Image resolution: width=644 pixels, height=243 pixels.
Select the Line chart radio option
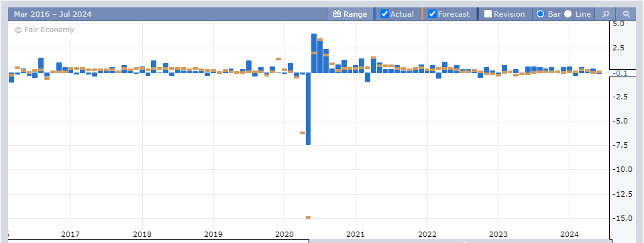coord(568,14)
